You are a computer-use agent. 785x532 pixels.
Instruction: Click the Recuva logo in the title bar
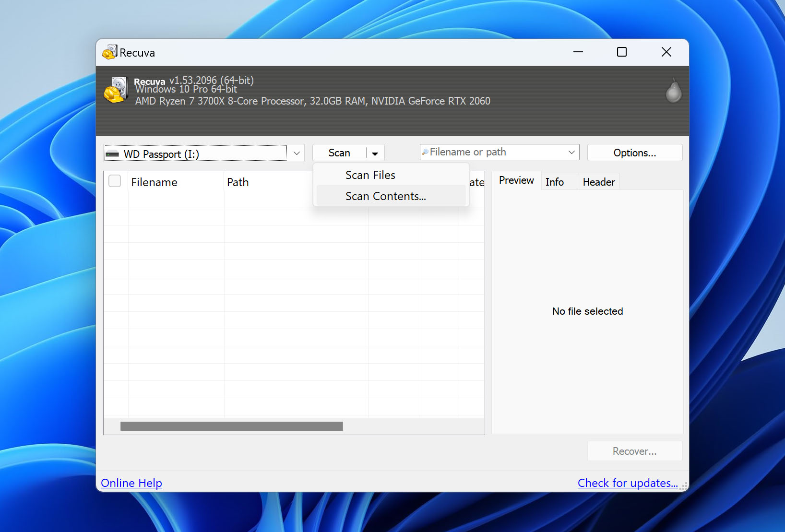click(x=110, y=52)
